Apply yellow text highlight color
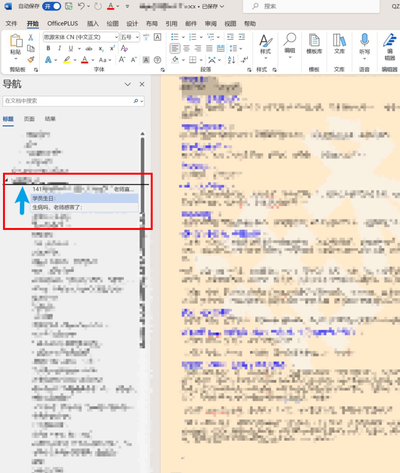 point(67,60)
